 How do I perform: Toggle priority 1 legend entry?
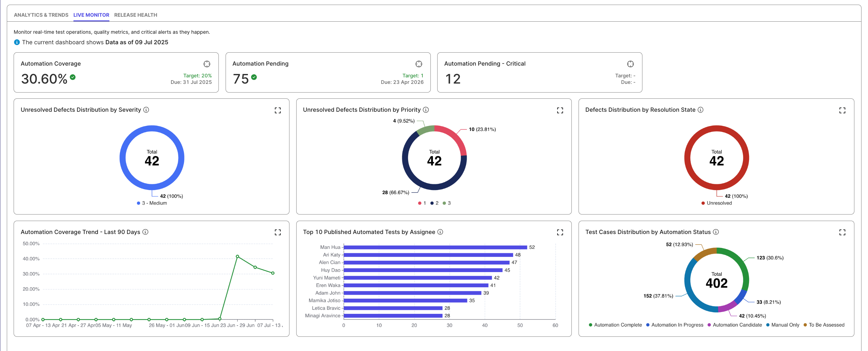click(x=422, y=203)
